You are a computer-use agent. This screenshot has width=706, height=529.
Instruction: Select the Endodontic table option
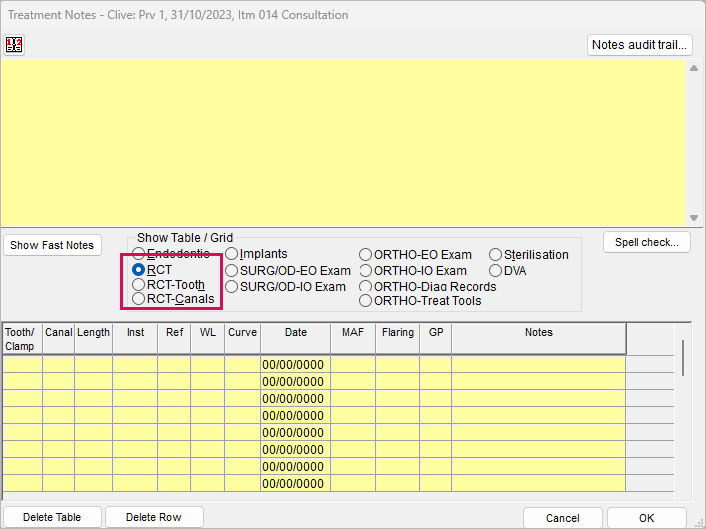[x=171, y=253]
